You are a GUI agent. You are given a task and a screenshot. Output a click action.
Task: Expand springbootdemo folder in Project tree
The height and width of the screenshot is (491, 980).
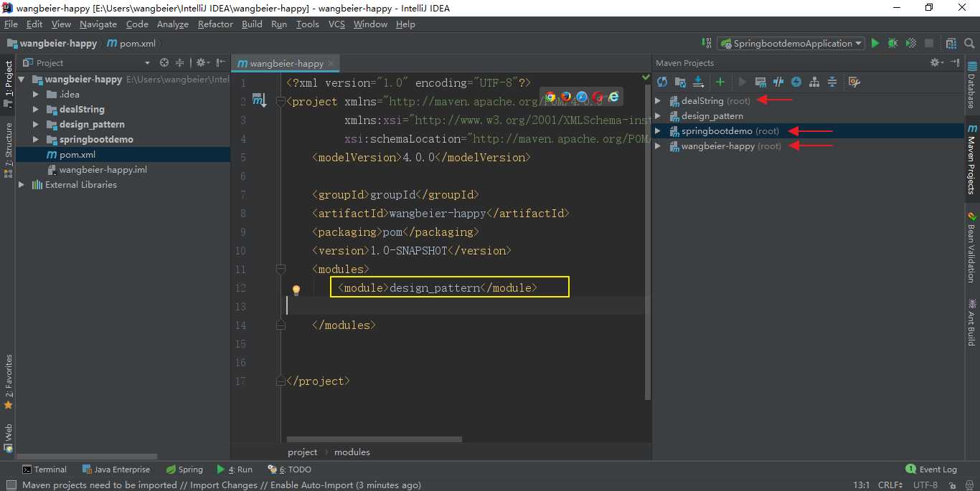coord(35,140)
